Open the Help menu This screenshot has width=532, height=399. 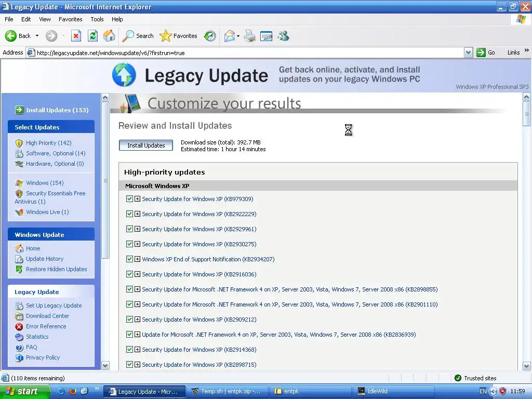117,19
